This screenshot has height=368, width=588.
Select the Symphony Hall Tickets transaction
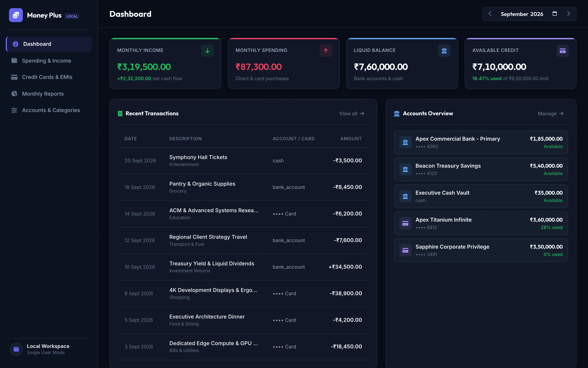click(243, 161)
